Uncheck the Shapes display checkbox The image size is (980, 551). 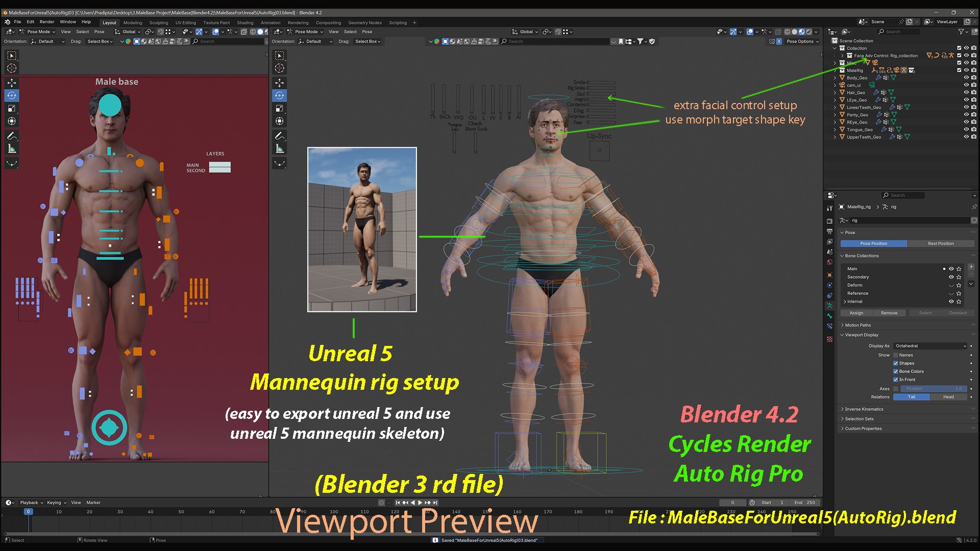coord(896,363)
